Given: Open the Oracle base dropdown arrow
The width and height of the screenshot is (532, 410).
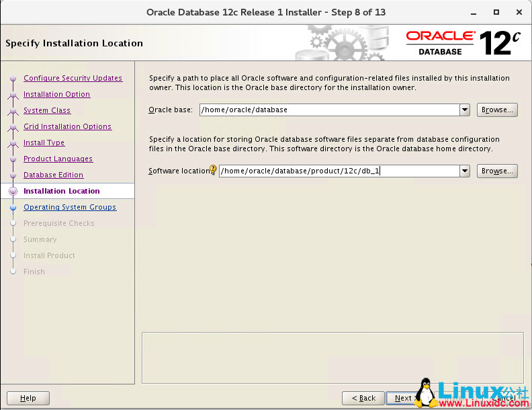Looking at the screenshot, I should (x=465, y=110).
